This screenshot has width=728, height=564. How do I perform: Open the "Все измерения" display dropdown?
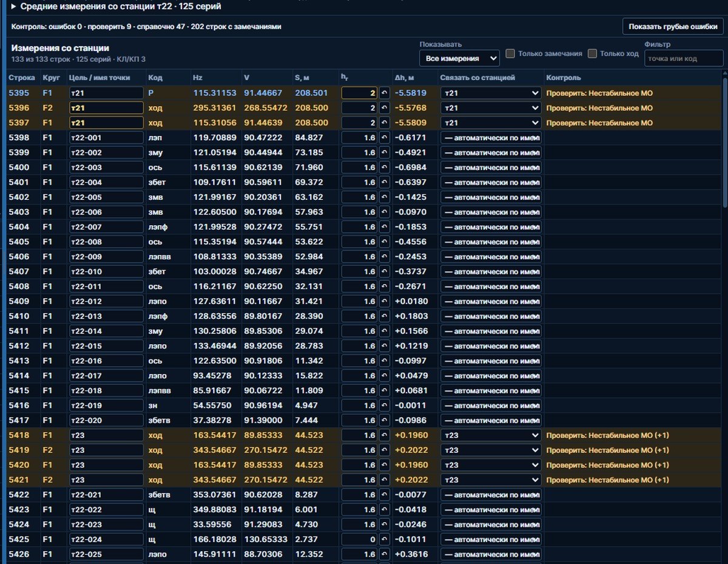(459, 58)
